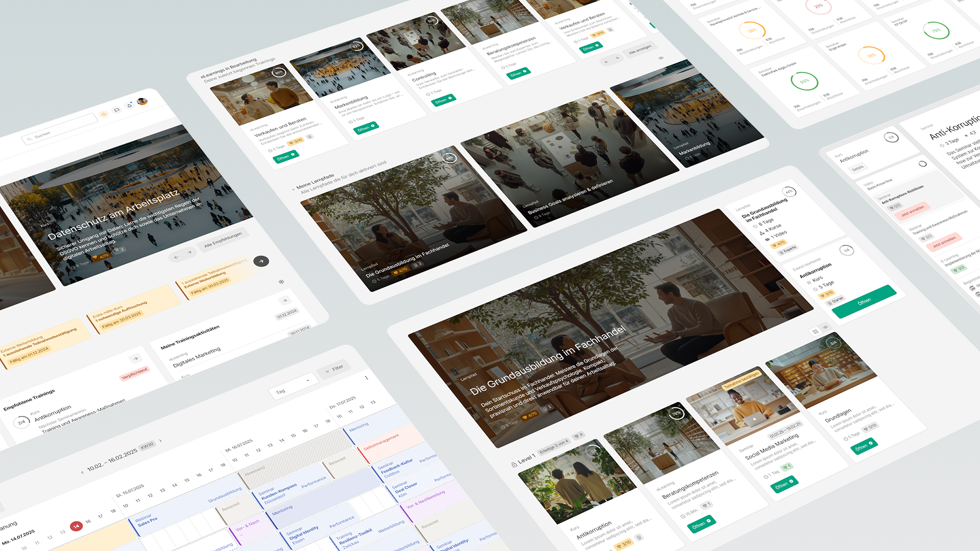Image resolution: width=980 pixels, height=551 pixels.
Task: Toggle the heart on the Beratungskompetenzen card
Action: pyautogui.click(x=706, y=505)
